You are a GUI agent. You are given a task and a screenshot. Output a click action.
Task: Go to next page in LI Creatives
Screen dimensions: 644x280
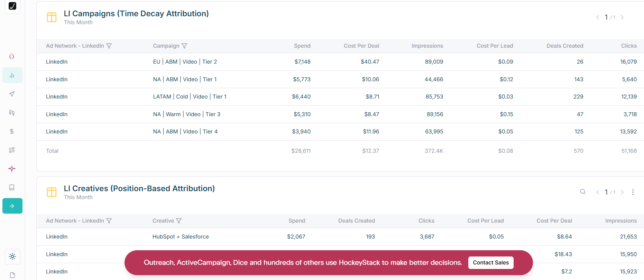pyautogui.click(x=622, y=192)
